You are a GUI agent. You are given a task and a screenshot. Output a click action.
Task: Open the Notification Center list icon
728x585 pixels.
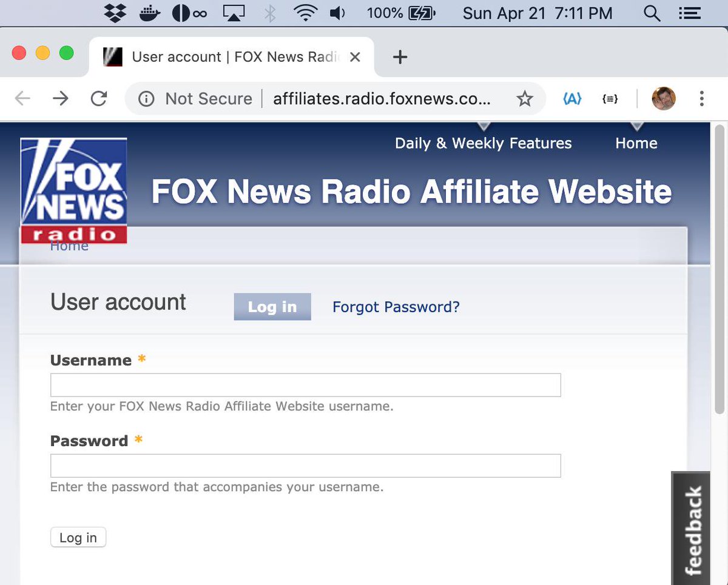point(689,13)
